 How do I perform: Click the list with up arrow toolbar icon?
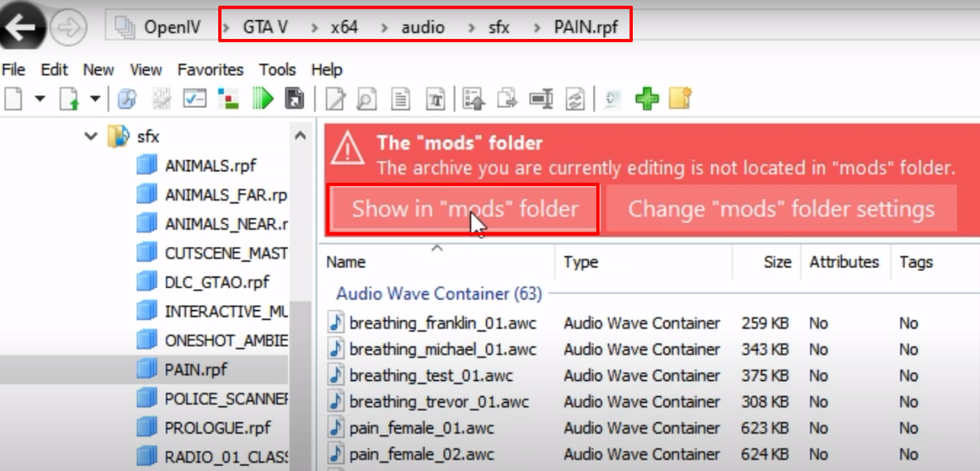click(x=474, y=98)
